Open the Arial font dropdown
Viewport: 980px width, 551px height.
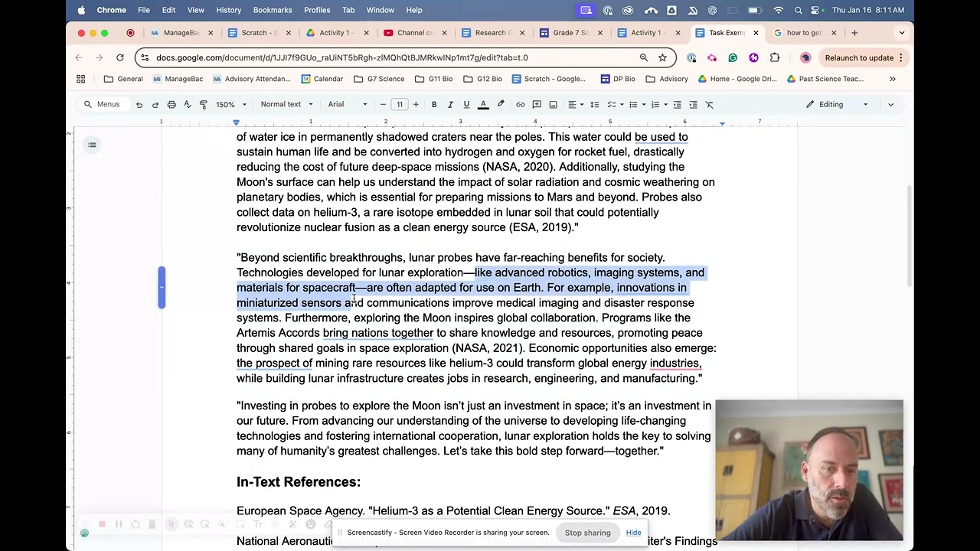pos(348,105)
